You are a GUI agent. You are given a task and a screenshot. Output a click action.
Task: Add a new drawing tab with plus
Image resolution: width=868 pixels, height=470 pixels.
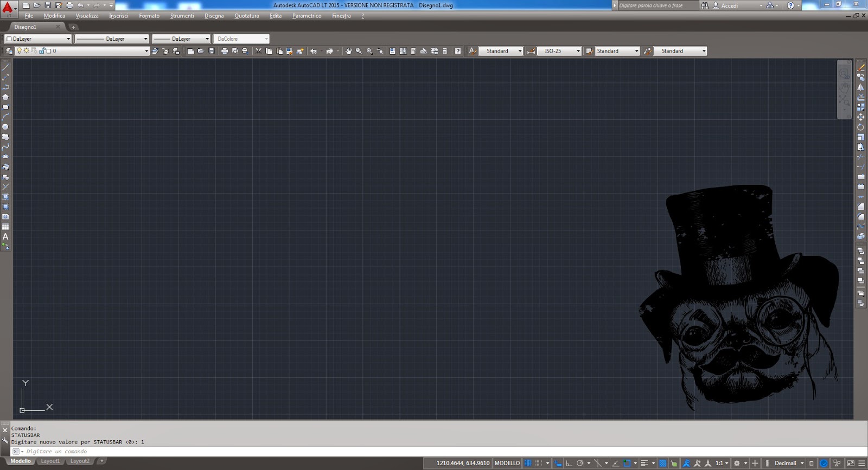click(x=73, y=27)
